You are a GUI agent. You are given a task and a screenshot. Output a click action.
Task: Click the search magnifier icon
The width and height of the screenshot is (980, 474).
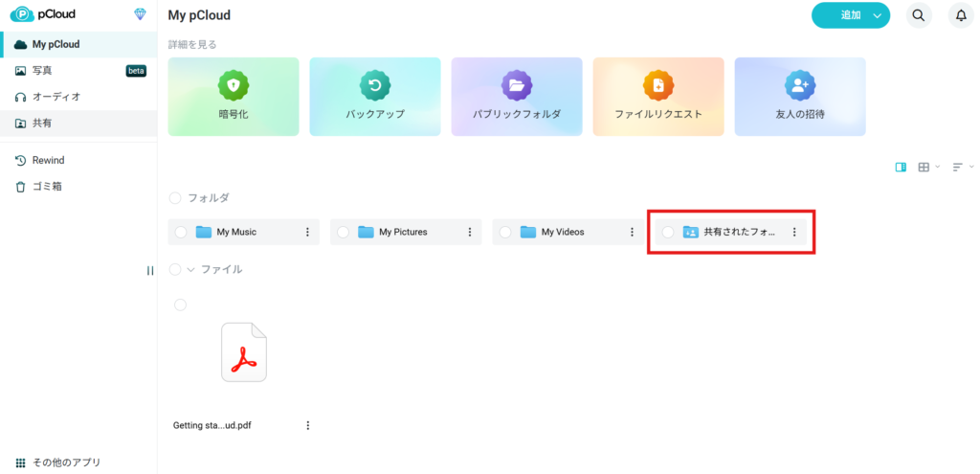918,15
